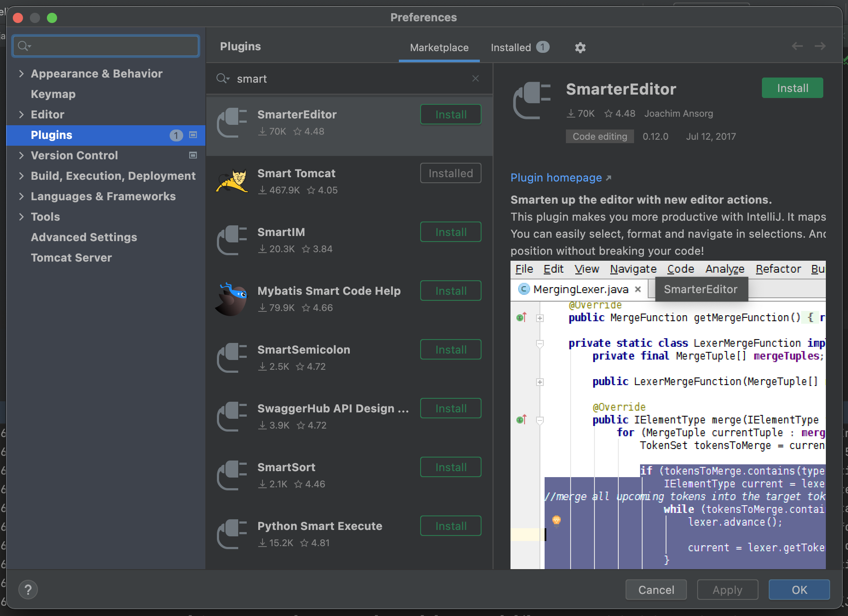
Task: Select the Smart Tomcat cat icon
Action: pyautogui.click(x=231, y=181)
